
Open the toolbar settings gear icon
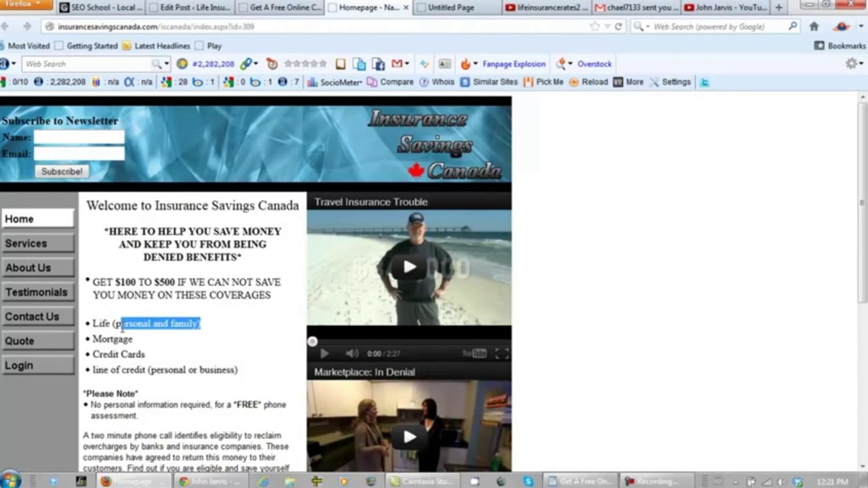851,64
